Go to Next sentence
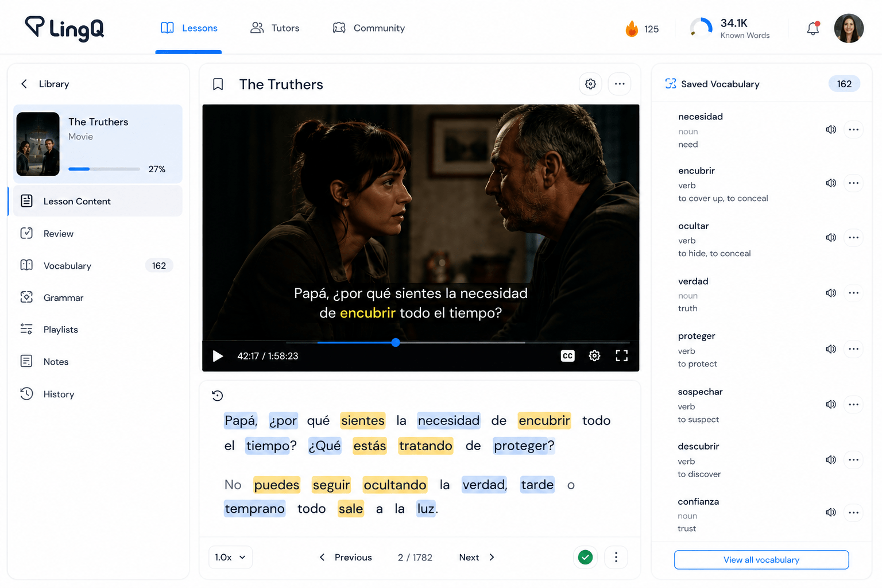This screenshot has width=882, height=588. pyautogui.click(x=477, y=557)
